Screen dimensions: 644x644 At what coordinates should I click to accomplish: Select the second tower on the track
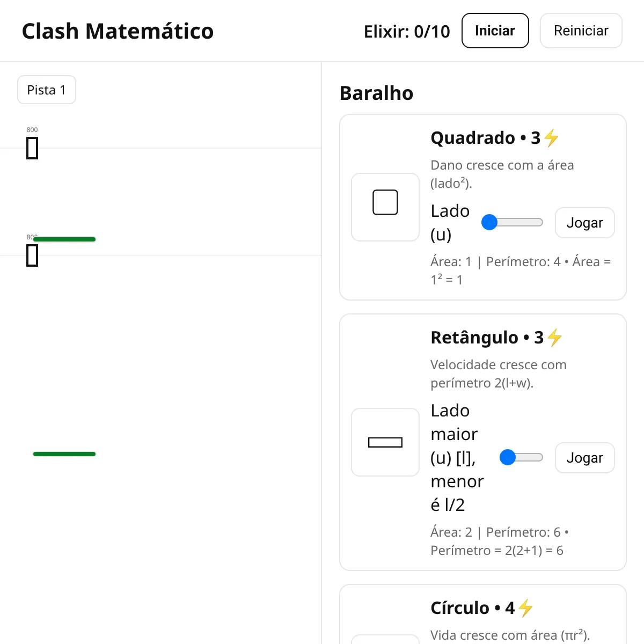click(x=32, y=255)
